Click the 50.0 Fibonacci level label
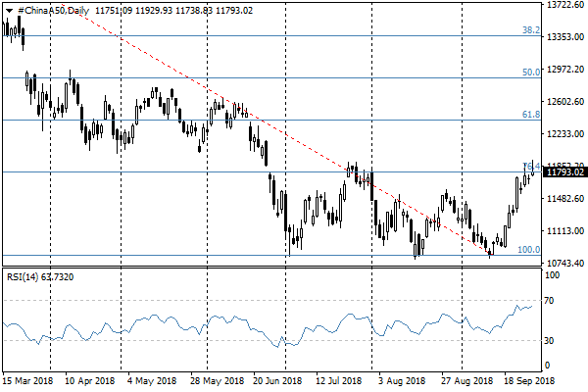 pos(530,73)
